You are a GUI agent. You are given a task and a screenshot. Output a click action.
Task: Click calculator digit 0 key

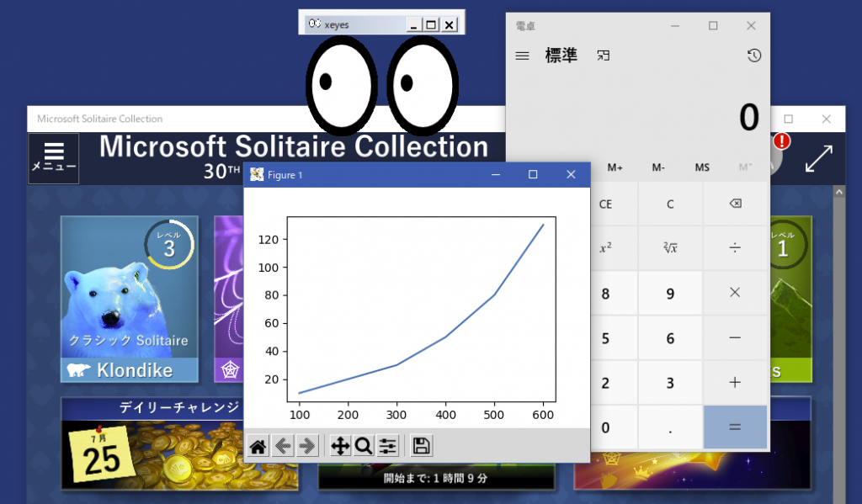[x=605, y=427]
